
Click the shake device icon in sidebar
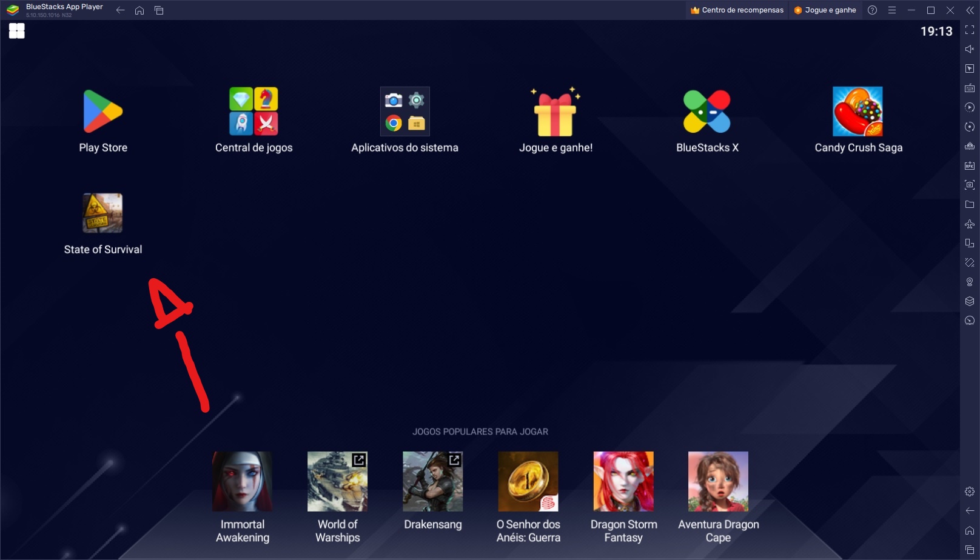click(970, 262)
